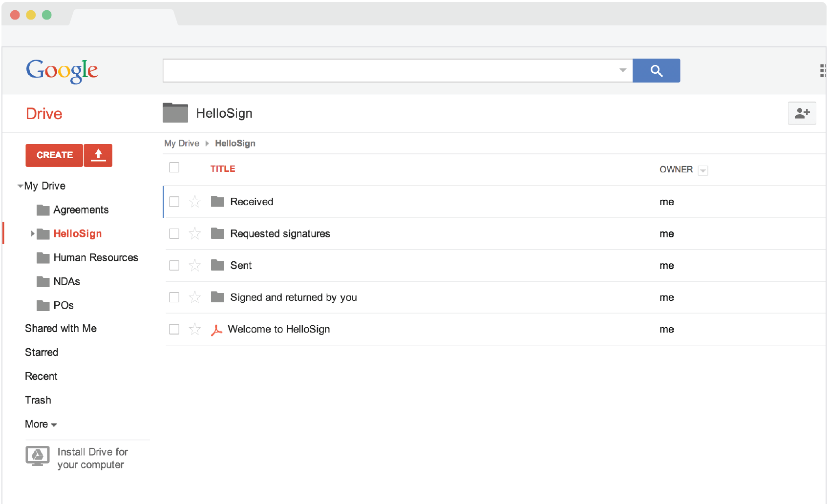Open Signed and returned by you name
829x504 pixels.
(x=294, y=298)
